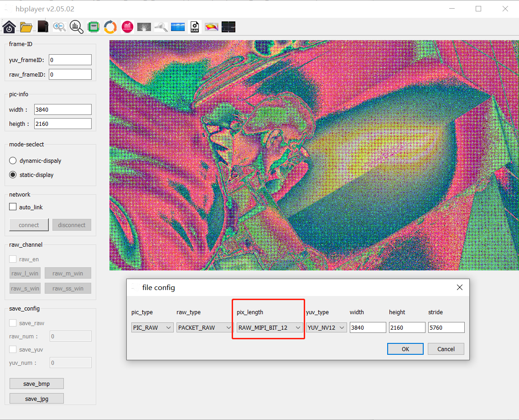Click the zoom magnifier pair icon
This screenshot has height=420, width=519.
(x=59, y=27)
